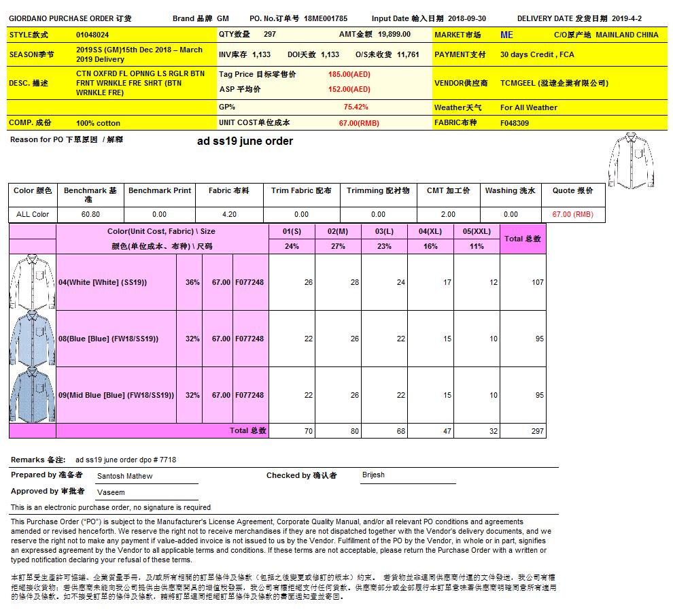The width and height of the screenshot is (673, 616).
Task: Click the Prepared by field Santosh Mathew
Action: (125, 476)
